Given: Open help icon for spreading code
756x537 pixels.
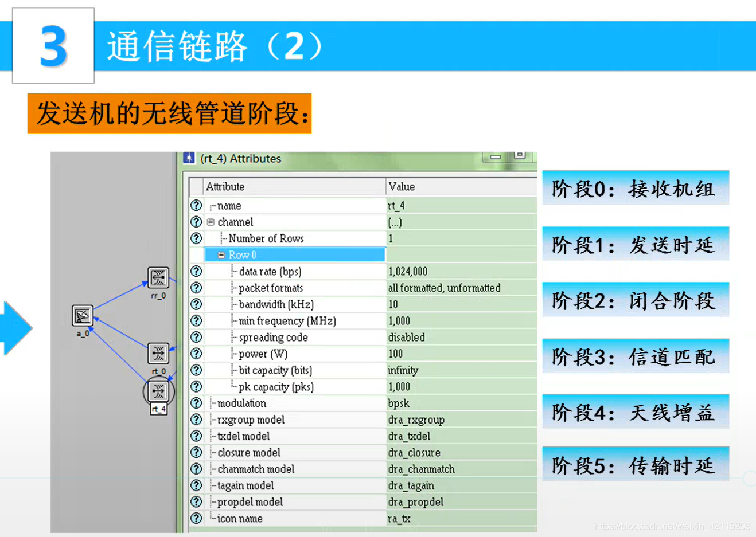Looking at the screenshot, I should coord(196,337).
